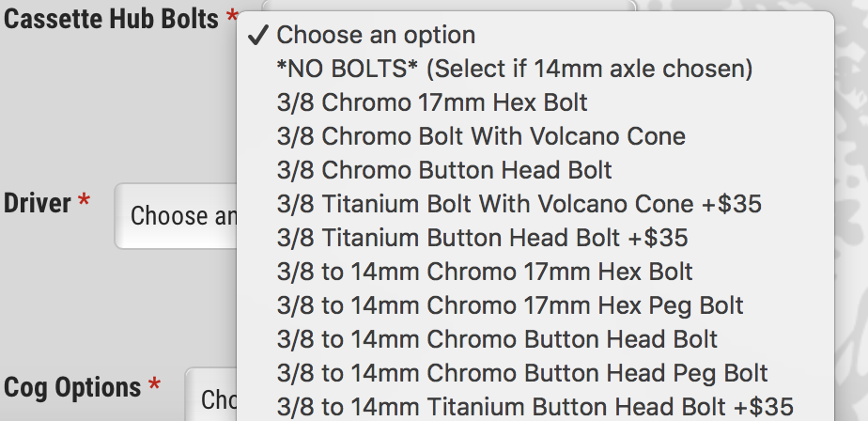868x421 pixels.
Task: Select 3/8 to 14mm Chromo Button Head Peg Bolt
Action: [522, 373]
